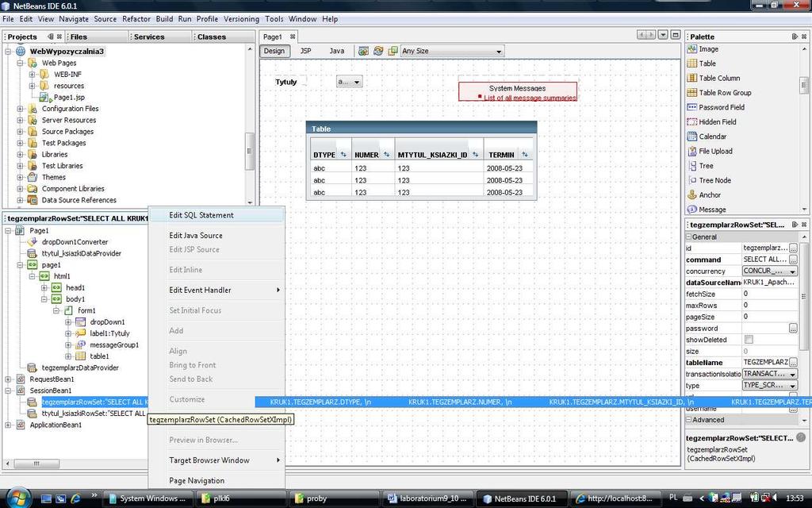Maximize the editor window via top-right icon
Viewport: 812px width, 508px height.
pos(676,35)
